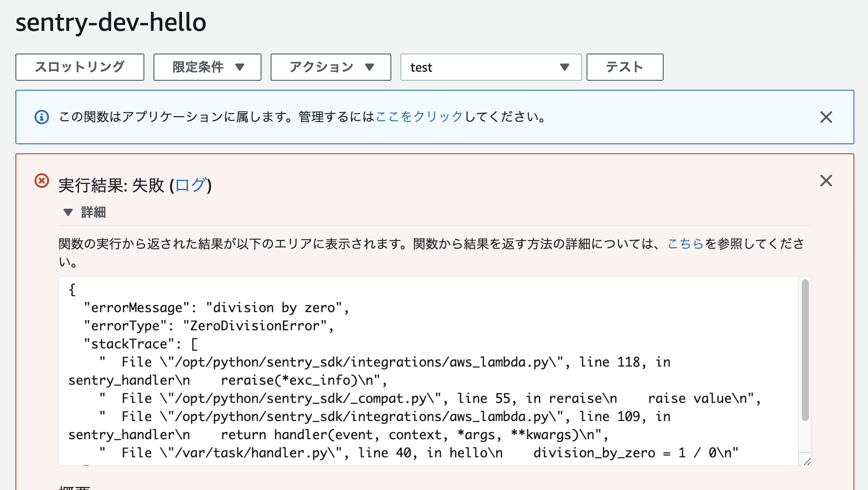Viewport: 868px width, 490px height.
Task: Dismiss the blue application info banner
Action: tap(826, 117)
